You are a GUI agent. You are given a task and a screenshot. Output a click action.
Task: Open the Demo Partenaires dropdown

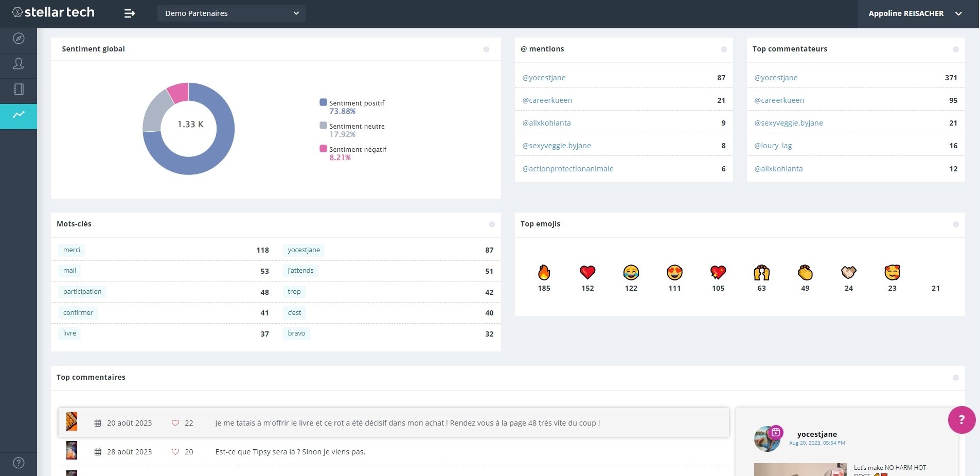coord(231,13)
